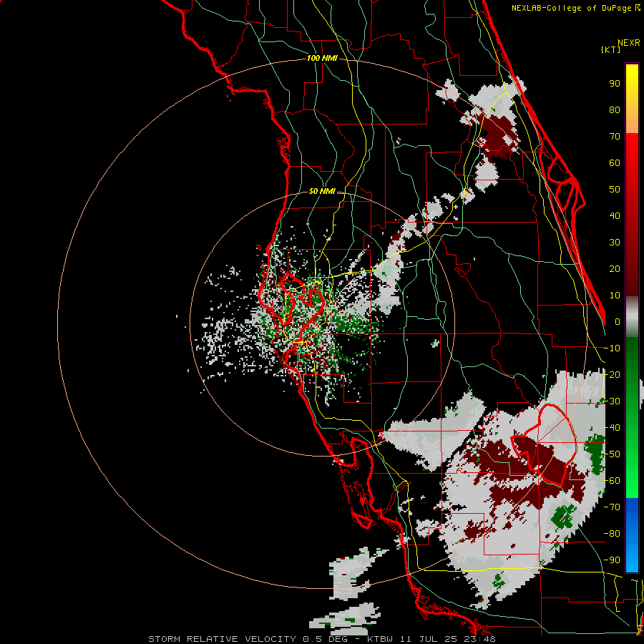The height and width of the screenshot is (644, 644).
Task: Click the -70 knot scale label
Action: click(612, 507)
